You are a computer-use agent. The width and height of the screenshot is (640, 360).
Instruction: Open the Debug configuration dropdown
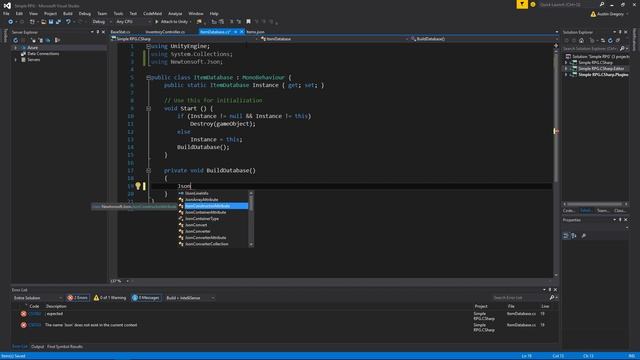tap(101, 22)
